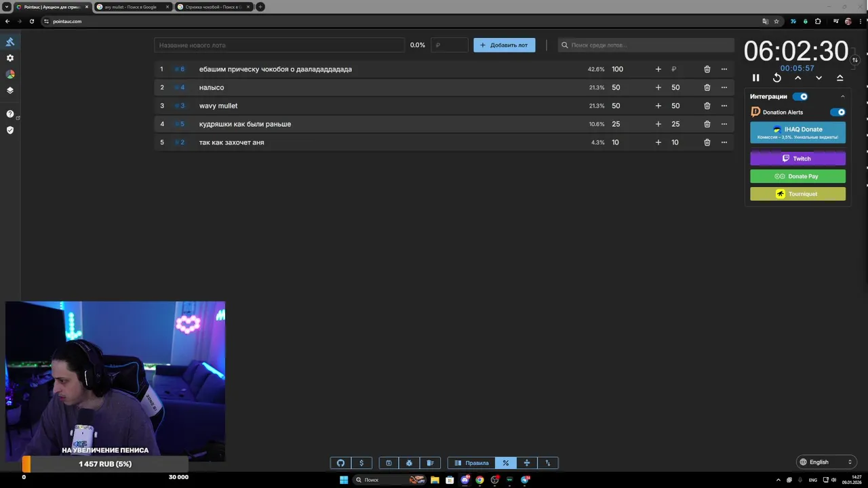Viewport: 868px width, 488px height.
Task: Connect the Twitch integration
Action: 798,159
